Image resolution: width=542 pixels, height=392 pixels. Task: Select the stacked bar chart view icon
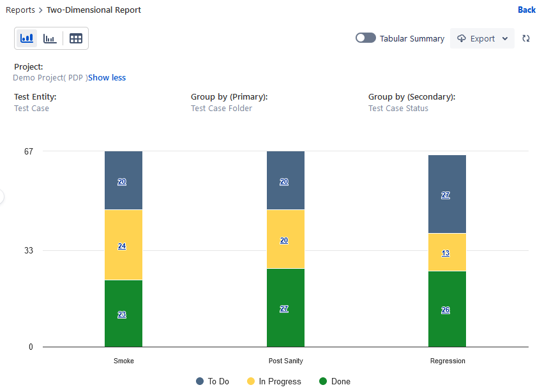coord(27,38)
